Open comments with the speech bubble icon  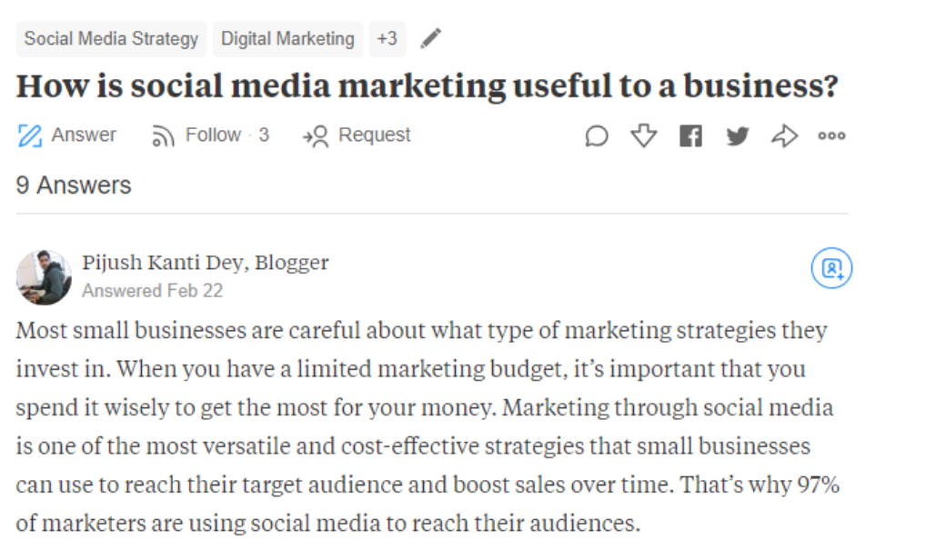tap(596, 136)
